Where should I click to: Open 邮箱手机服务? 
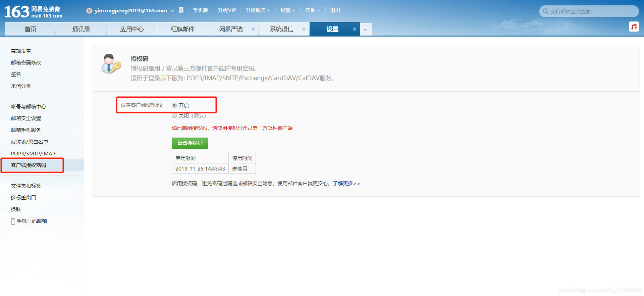pos(26,130)
